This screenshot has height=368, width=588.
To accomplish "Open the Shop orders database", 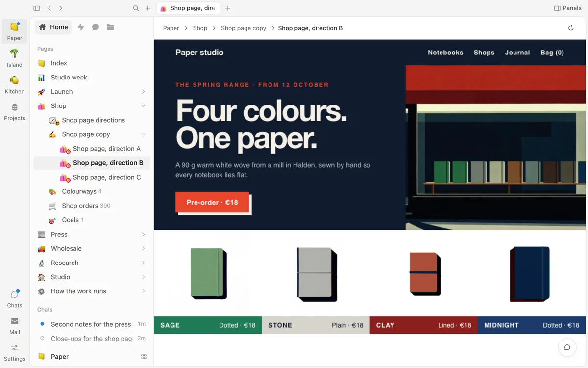I will tap(92, 206).
